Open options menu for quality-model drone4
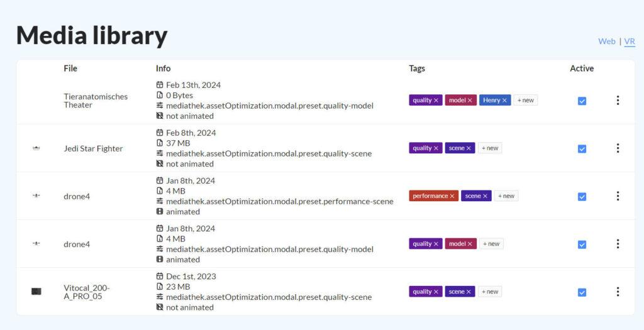Image resolution: width=644 pixels, height=330 pixels. (618, 244)
